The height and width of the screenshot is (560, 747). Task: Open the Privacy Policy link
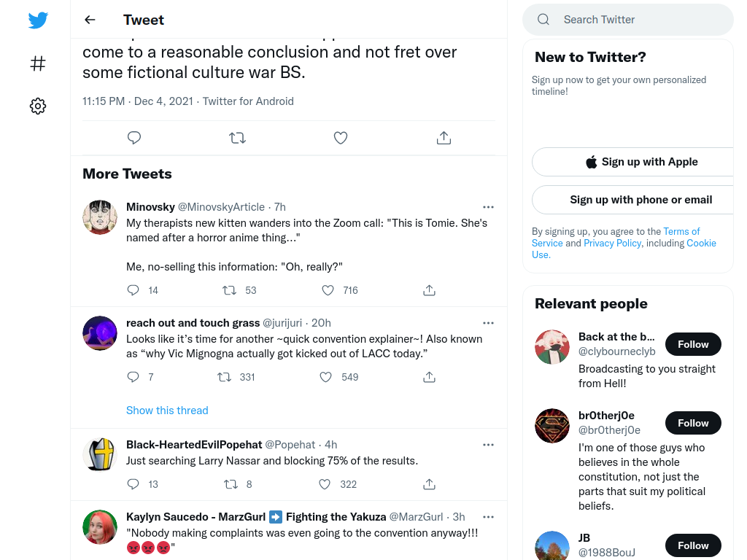tap(612, 243)
